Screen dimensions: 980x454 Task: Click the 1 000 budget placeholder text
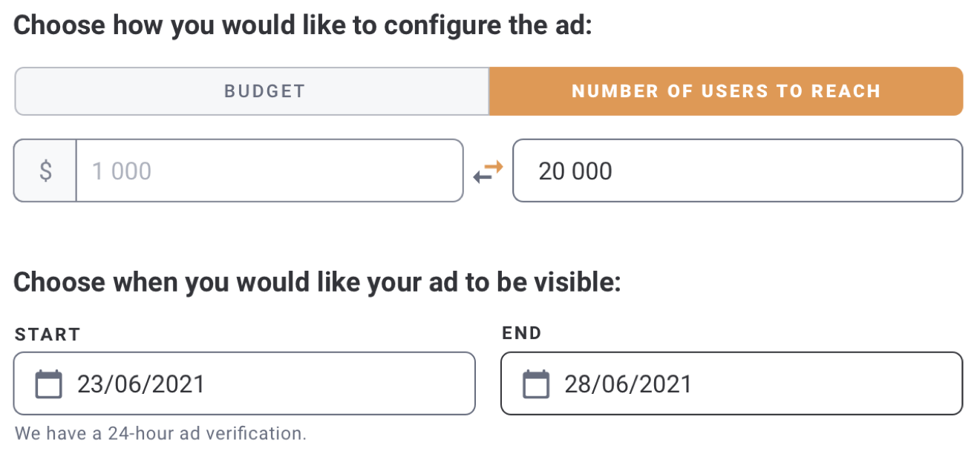(121, 171)
